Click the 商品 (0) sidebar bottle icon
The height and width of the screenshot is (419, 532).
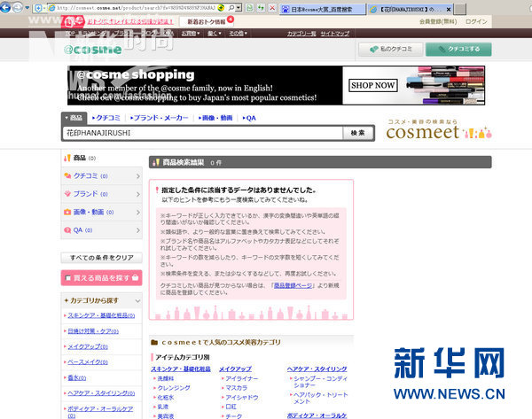point(67,158)
